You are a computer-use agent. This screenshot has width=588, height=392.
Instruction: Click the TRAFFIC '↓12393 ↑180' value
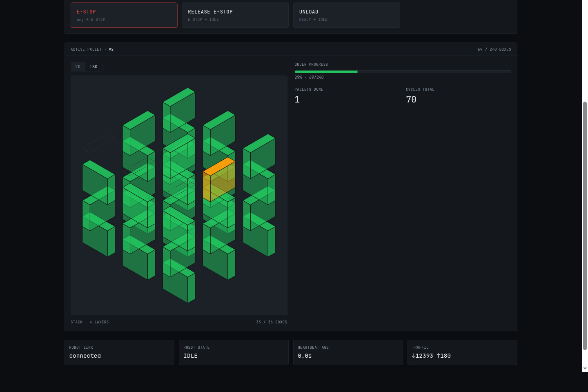pyautogui.click(x=431, y=356)
